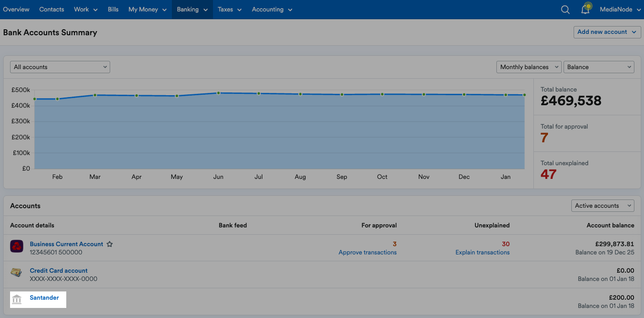Click the Credit Card account cards icon
The height and width of the screenshot is (318, 644).
click(x=16, y=273)
